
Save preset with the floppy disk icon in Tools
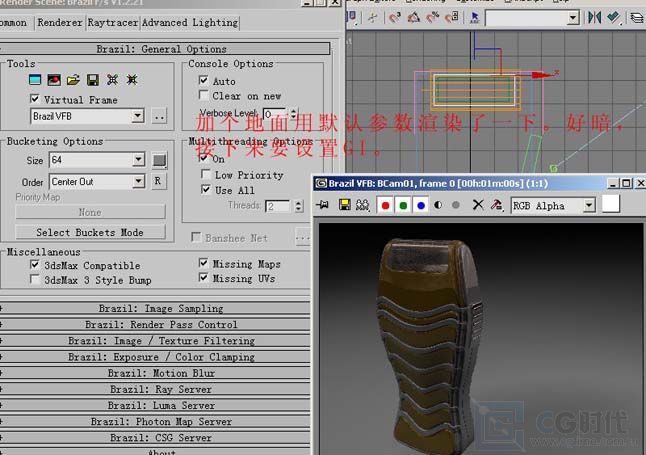pos(93,80)
